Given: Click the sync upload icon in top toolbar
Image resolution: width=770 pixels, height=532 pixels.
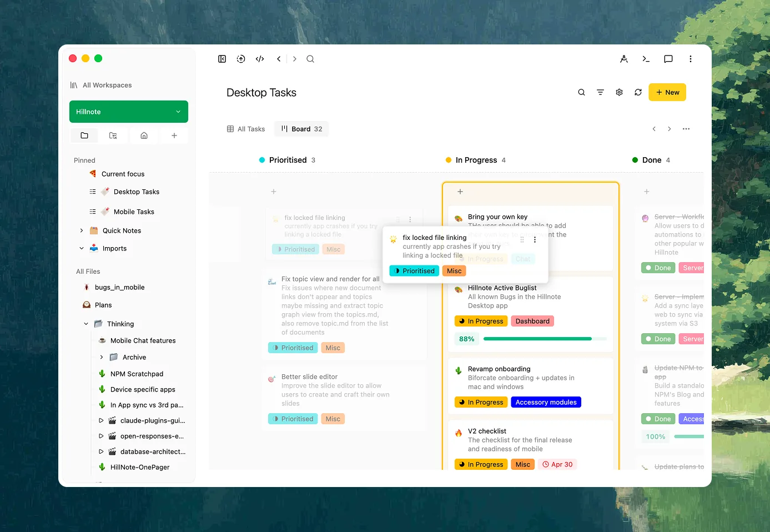Looking at the screenshot, I should pos(241,59).
